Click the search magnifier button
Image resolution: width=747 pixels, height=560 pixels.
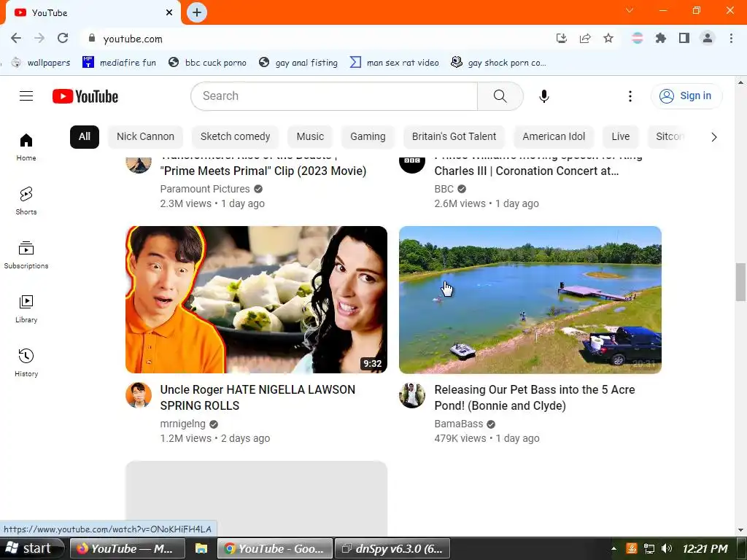pyautogui.click(x=500, y=96)
